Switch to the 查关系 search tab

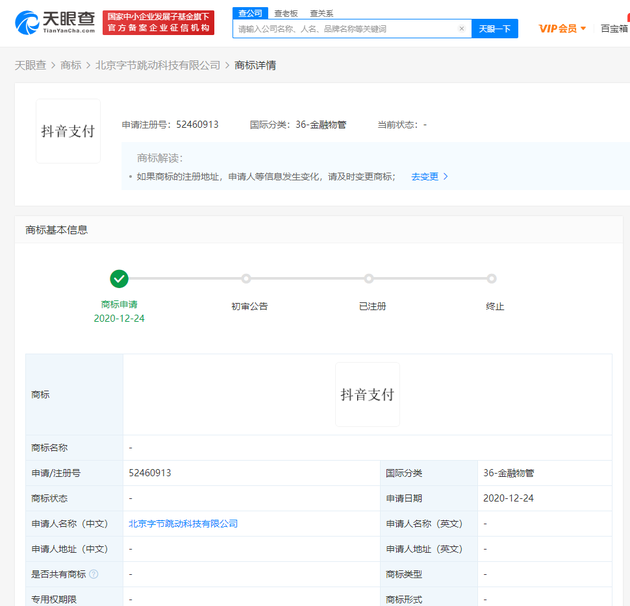[321, 13]
